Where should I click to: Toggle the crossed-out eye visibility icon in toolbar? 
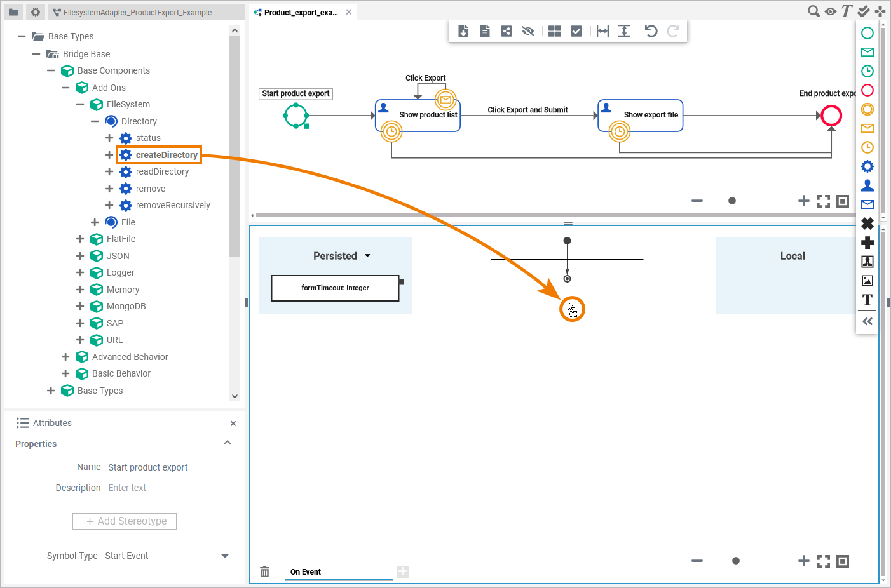528,31
